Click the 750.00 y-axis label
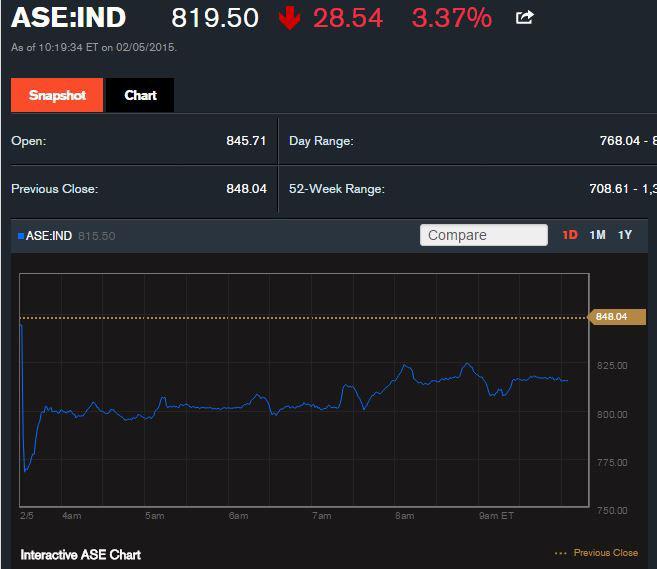This screenshot has height=569, width=657. [612, 511]
